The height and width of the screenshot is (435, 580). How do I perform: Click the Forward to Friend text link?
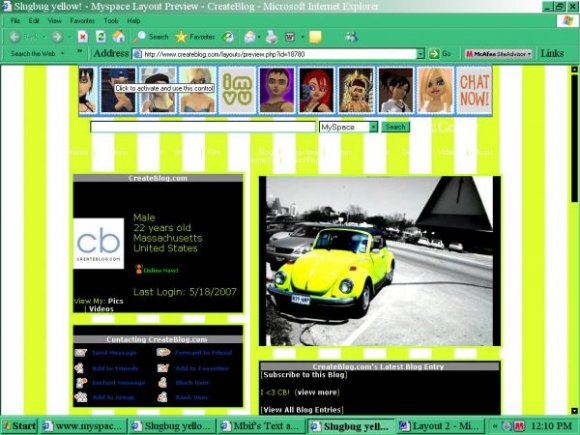tap(203, 353)
